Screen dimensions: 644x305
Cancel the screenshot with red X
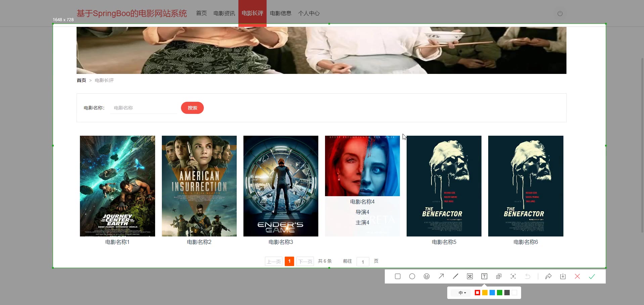pyautogui.click(x=577, y=276)
